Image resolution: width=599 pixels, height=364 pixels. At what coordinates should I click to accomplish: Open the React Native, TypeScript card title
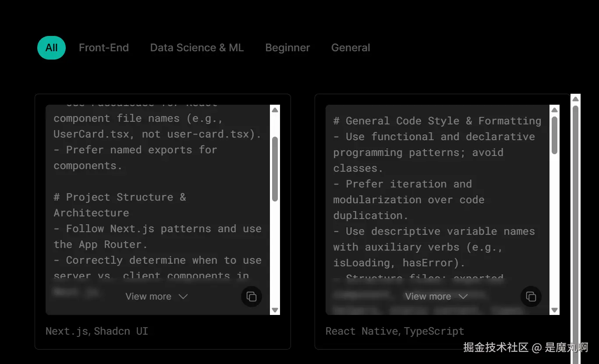(x=394, y=331)
